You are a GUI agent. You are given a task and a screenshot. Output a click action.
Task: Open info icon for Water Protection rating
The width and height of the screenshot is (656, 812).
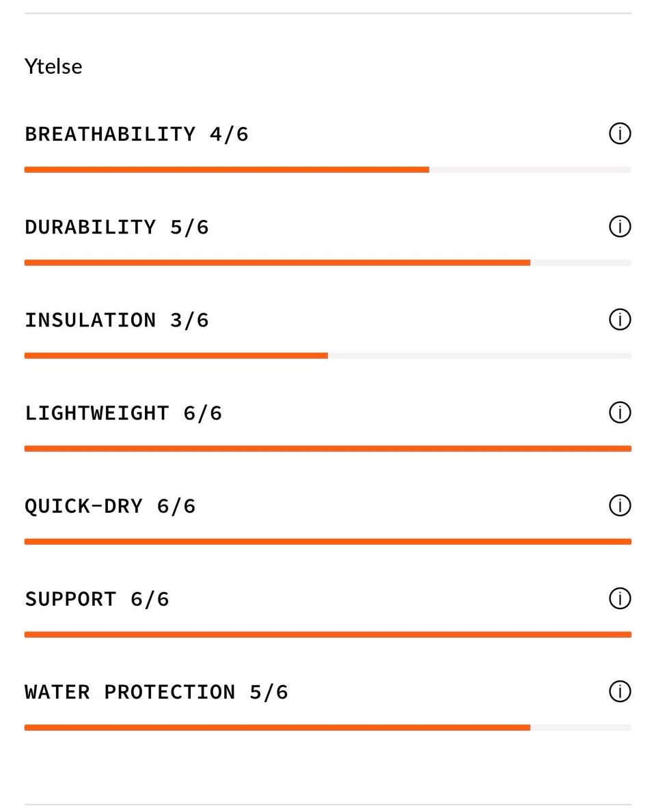(x=620, y=691)
